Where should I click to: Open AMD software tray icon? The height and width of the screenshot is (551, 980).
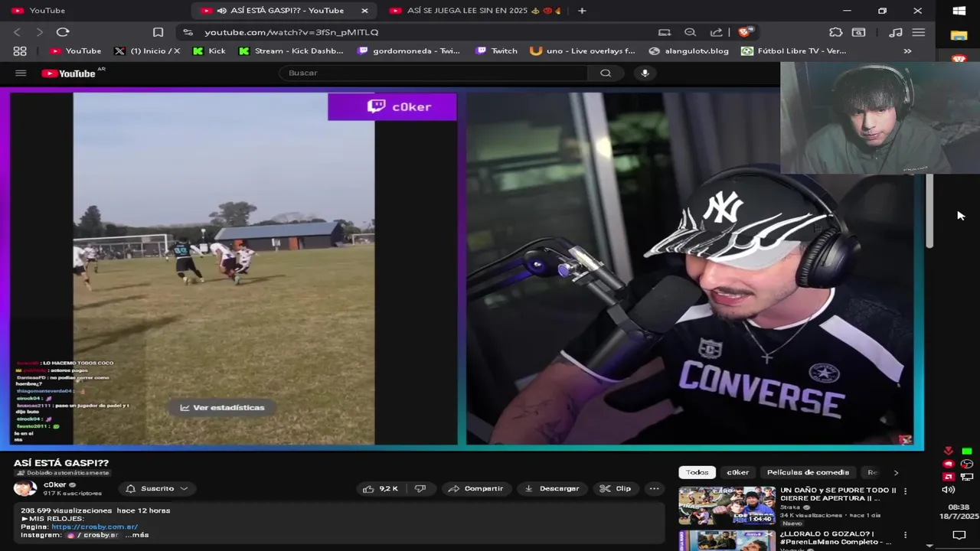click(948, 477)
